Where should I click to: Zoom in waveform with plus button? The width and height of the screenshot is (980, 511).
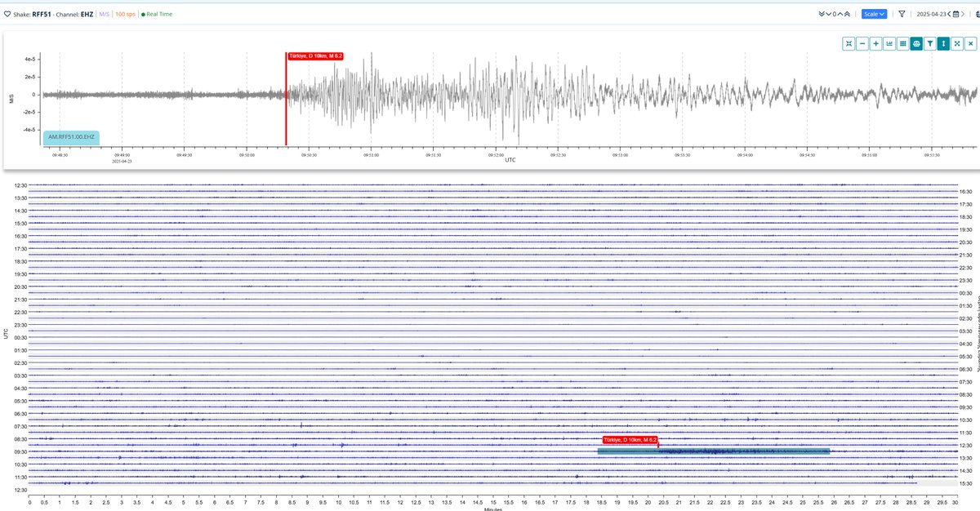[876, 43]
